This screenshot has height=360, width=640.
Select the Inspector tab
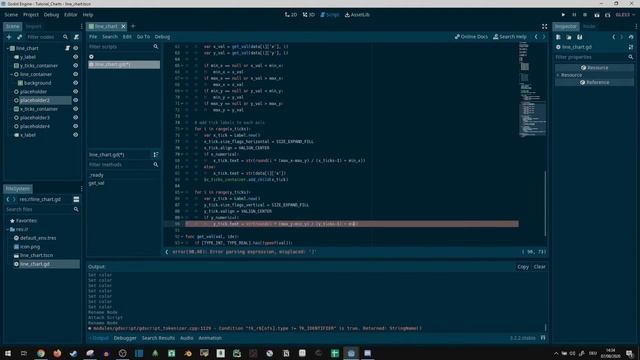coord(565,27)
